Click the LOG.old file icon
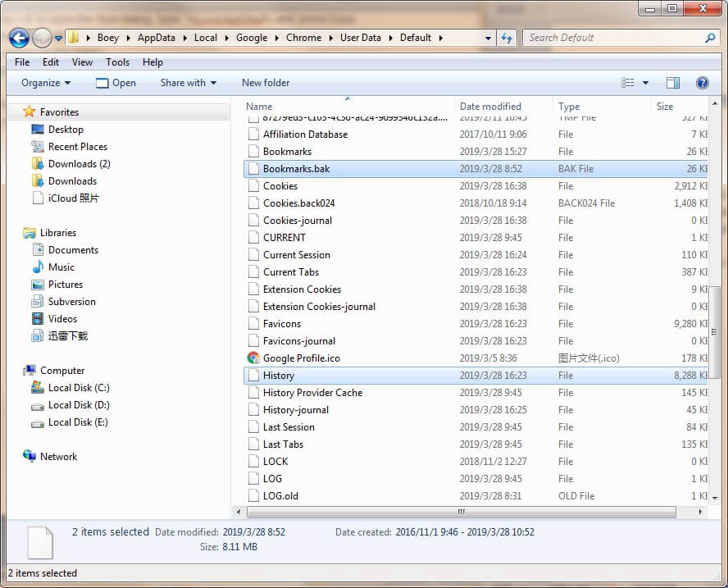 [253, 495]
